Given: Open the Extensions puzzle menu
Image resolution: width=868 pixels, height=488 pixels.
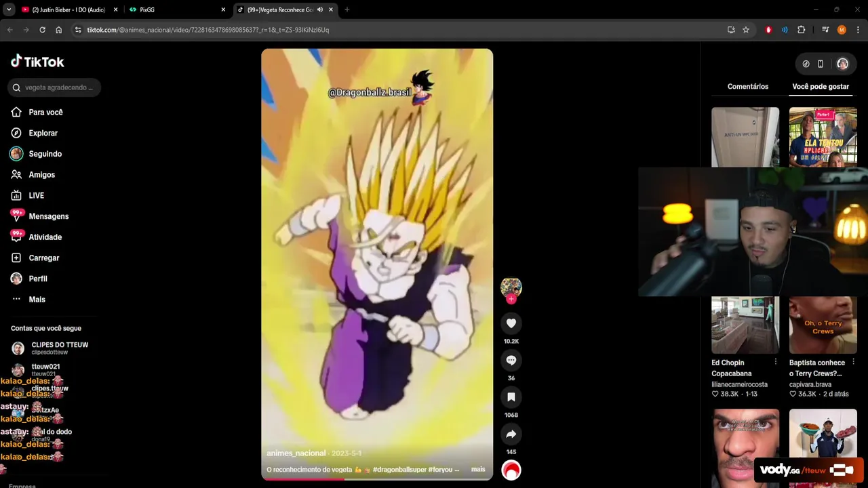Looking at the screenshot, I should click(x=801, y=30).
